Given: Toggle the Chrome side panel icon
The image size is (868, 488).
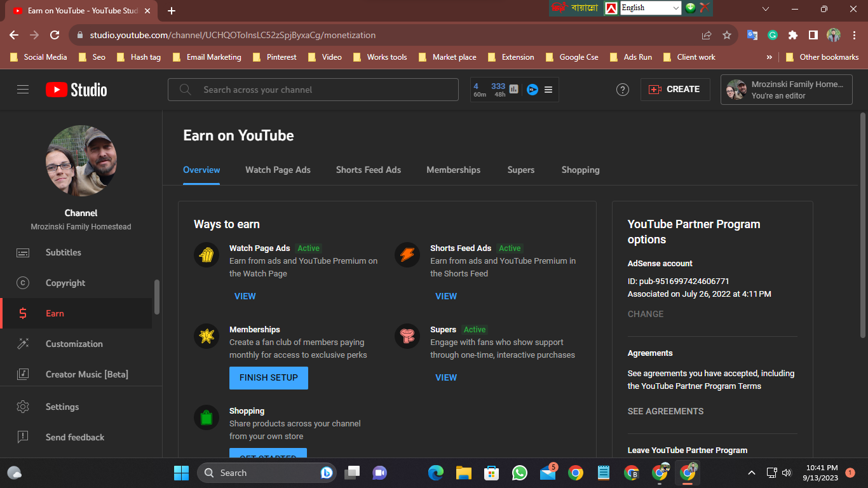Looking at the screenshot, I should tap(813, 35).
